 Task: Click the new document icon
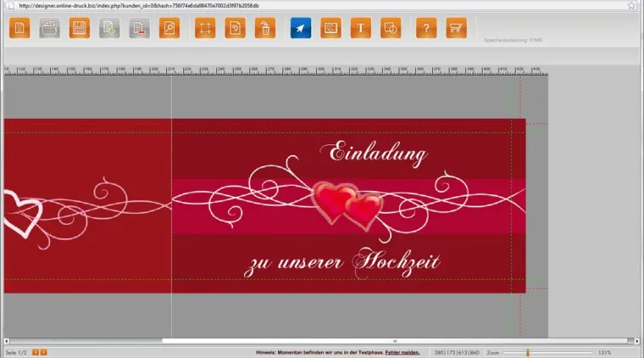pos(19,28)
